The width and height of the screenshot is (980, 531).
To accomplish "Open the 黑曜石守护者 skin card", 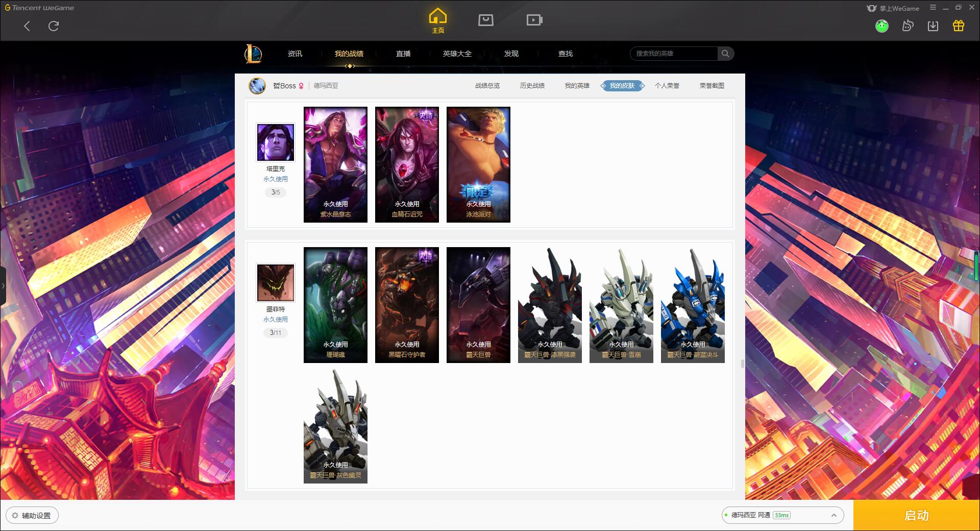I will point(407,305).
